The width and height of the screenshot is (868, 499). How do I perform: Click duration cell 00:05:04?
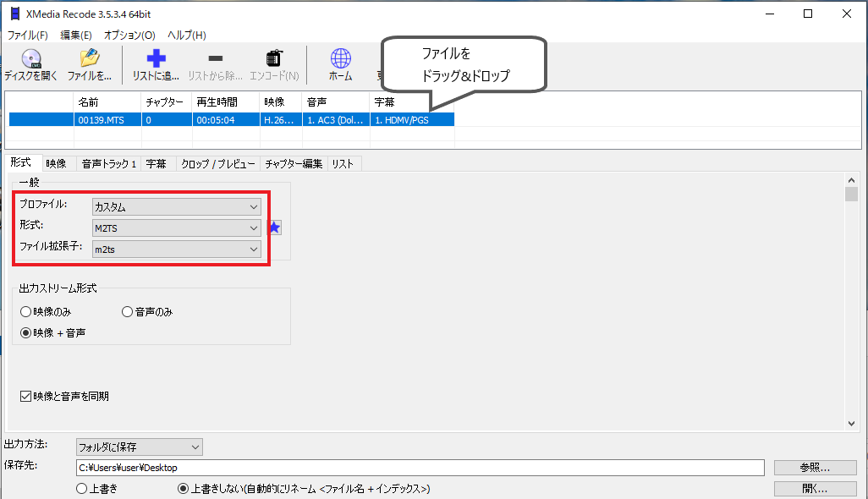tap(226, 120)
